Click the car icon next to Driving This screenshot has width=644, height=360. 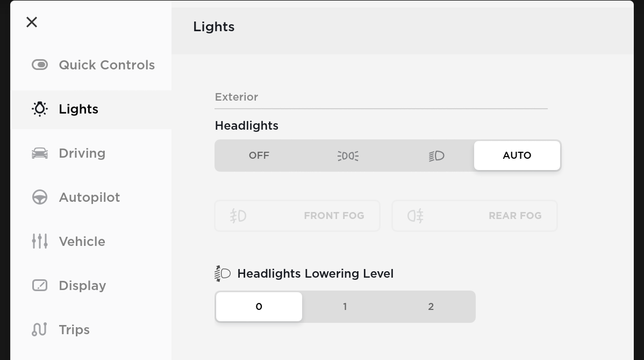point(40,153)
